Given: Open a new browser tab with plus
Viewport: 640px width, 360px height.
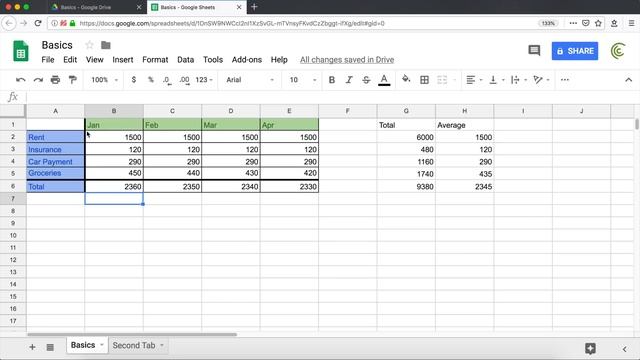Looking at the screenshot, I should (x=254, y=7).
